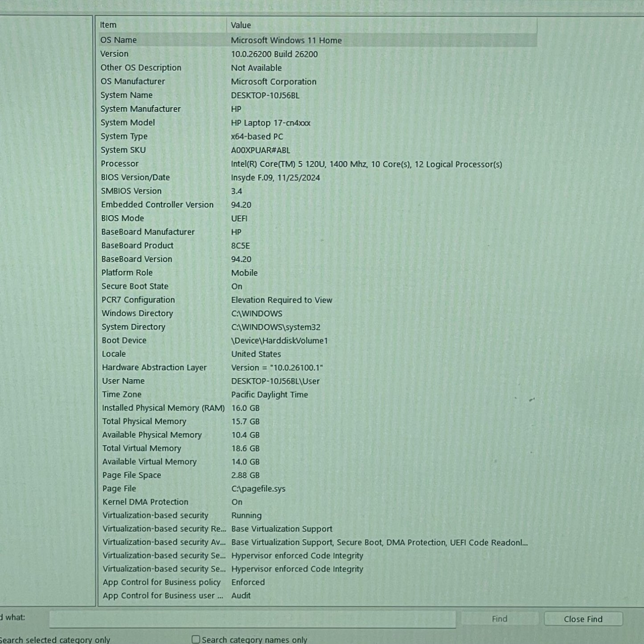Click the Insyde F.09, 11/25/2024 value
Viewport: 644px width, 644px height.
tap(275, 177)
